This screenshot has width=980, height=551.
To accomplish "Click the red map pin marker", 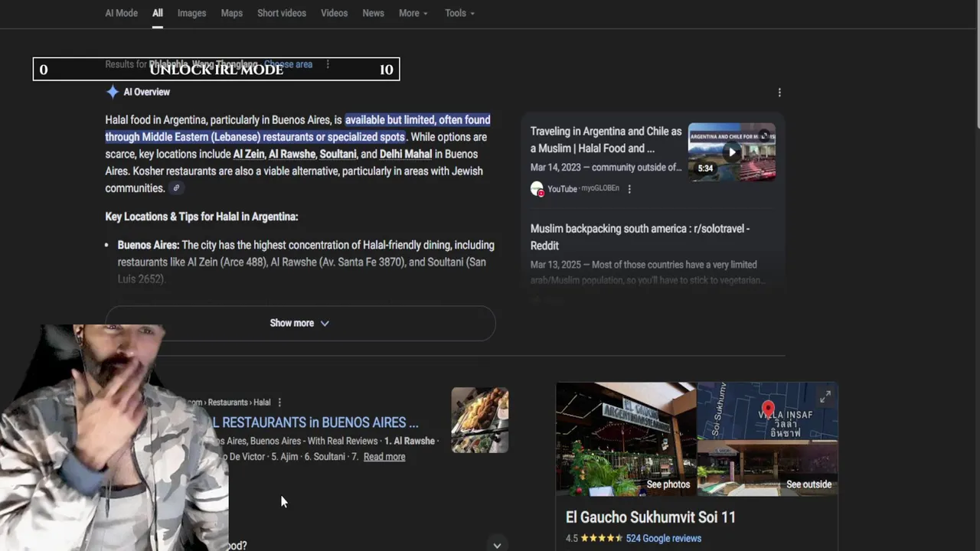I will [768, 409].
